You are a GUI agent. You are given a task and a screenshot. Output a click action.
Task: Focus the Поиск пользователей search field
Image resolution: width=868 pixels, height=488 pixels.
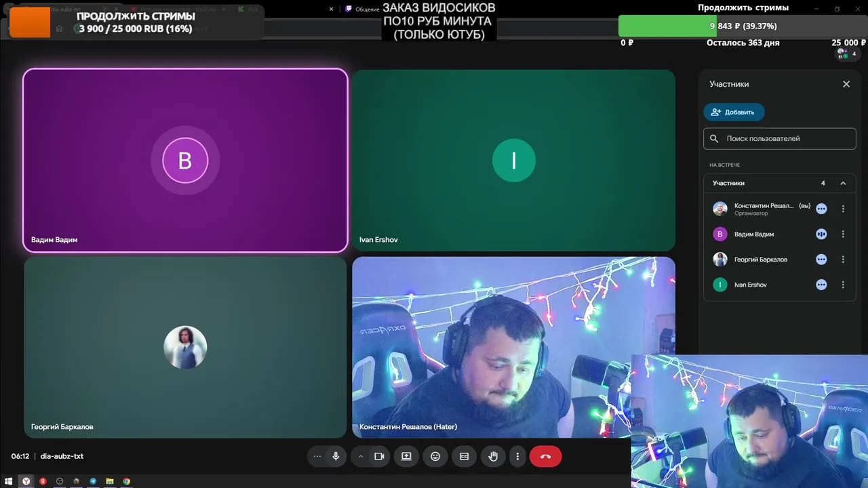pos(780,138)
